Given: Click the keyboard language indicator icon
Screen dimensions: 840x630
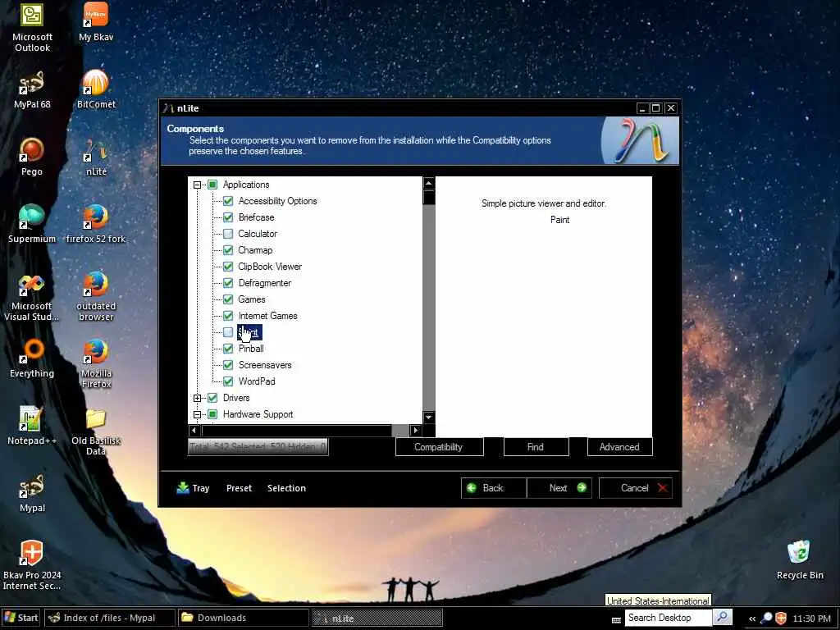Looking at the screenshot, I should click(616, 620).
